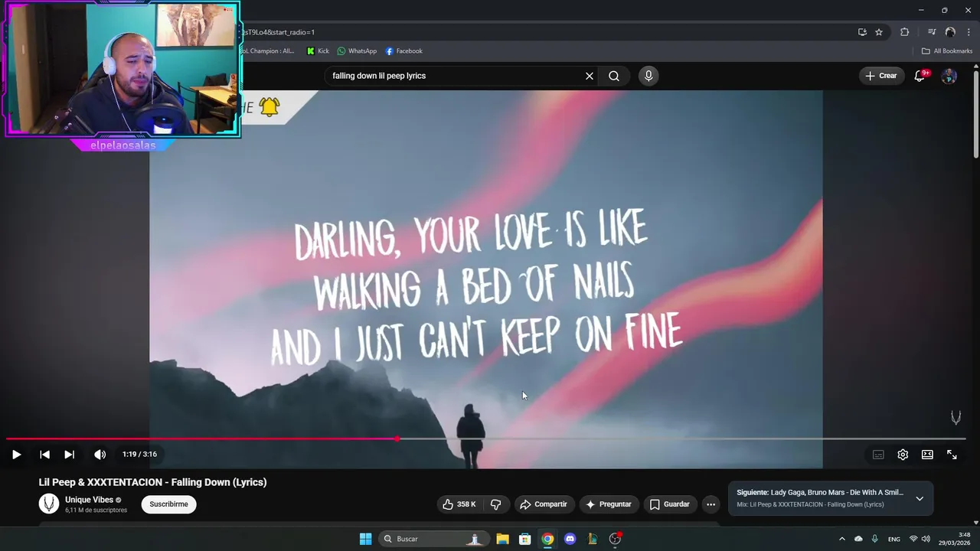The height and width of the screenshot is (551, 980).
Task: Click the OneDrive cloud tray icon
Action: tap(858, 539)
